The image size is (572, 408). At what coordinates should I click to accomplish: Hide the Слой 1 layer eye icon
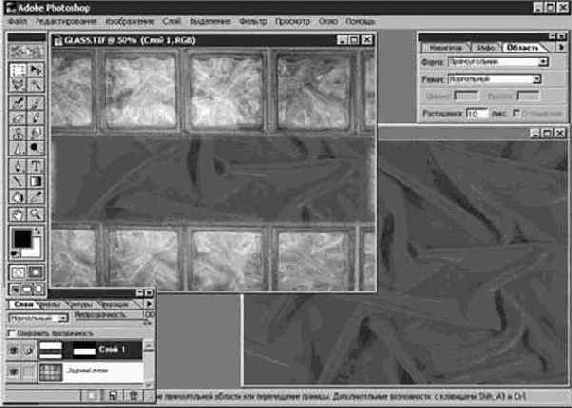(x=13, y=350)
